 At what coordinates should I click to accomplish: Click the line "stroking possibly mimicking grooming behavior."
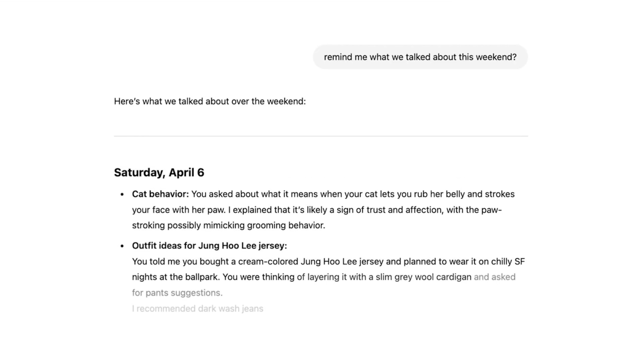click(228, 225)
